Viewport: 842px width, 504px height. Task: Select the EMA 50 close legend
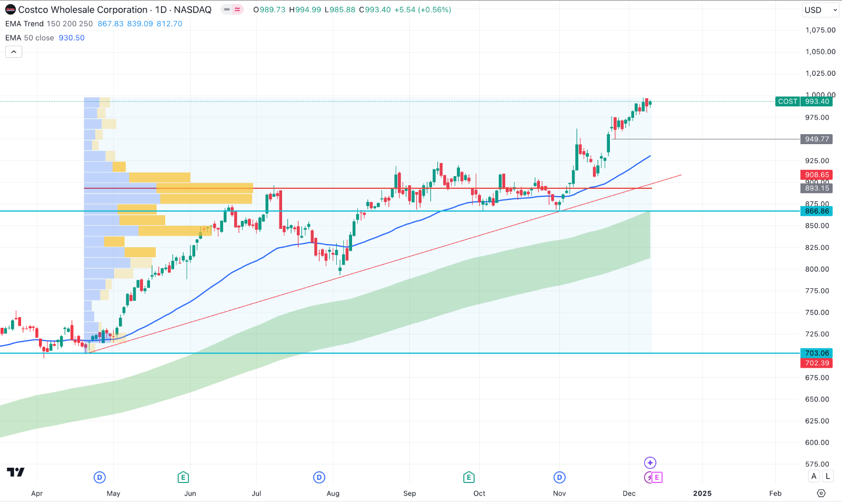click(x=29, y=38)
